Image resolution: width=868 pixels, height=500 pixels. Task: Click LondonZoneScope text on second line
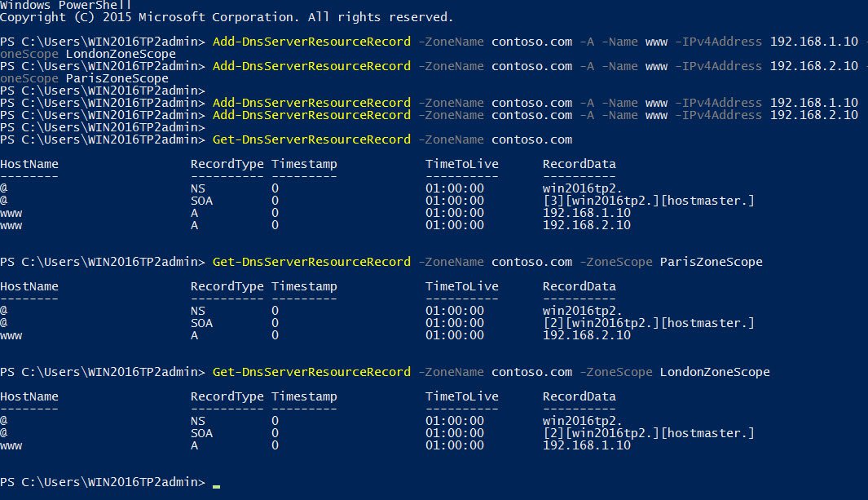121,54
